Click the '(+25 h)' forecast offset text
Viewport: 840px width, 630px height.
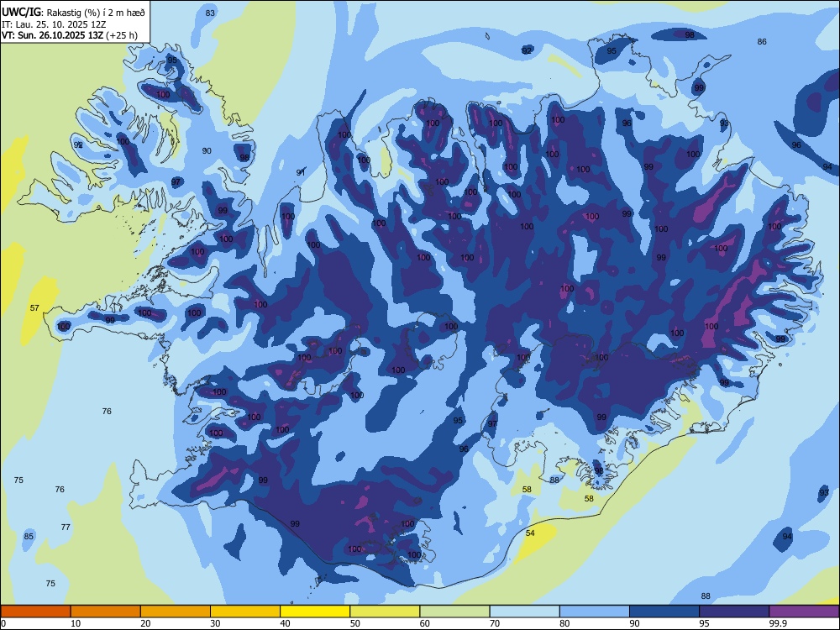(122, 35)
